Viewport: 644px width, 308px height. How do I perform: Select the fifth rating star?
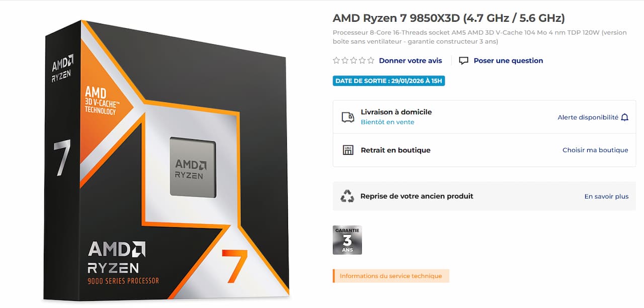[x=371, y=60]
